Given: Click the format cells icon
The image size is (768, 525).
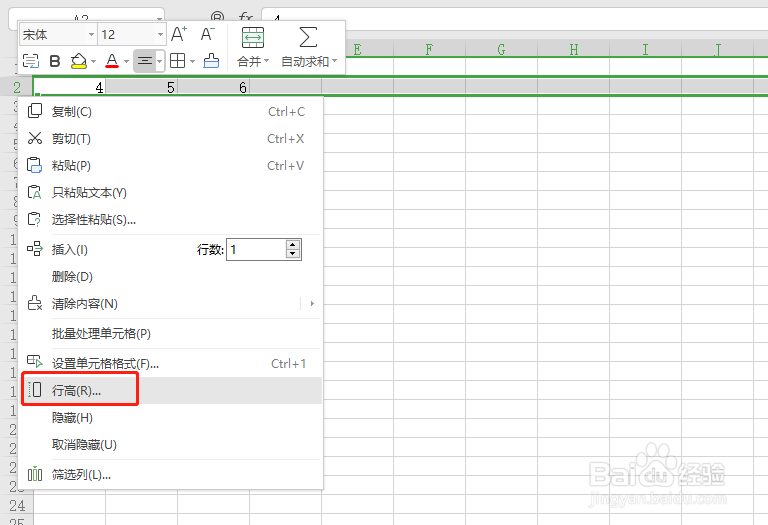Looking at the screenshot, I should click(35, 362).
